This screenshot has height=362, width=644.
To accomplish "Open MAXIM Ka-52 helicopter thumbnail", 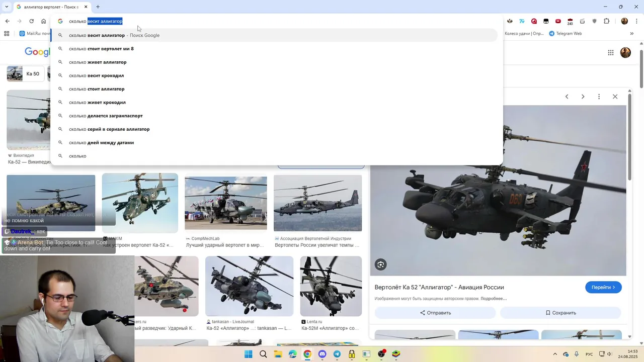I will point(140,203).
